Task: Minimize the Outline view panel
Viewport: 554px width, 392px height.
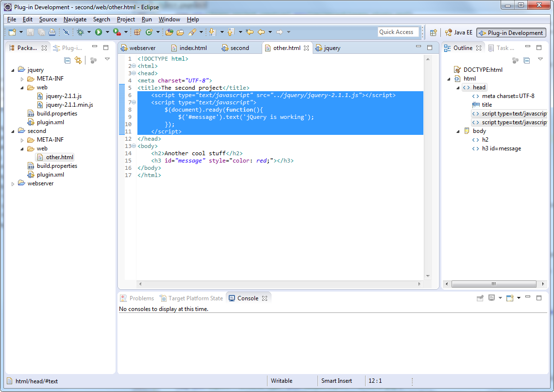Action: tap(528, 47)
